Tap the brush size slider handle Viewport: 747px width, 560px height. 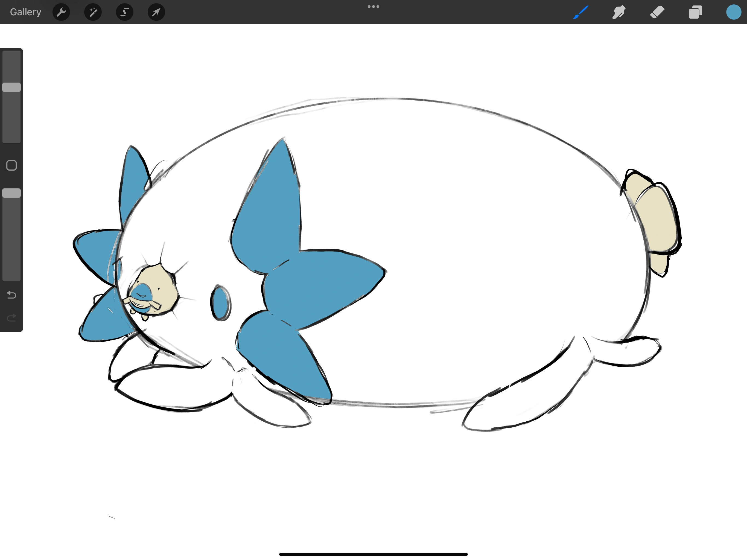12,87
